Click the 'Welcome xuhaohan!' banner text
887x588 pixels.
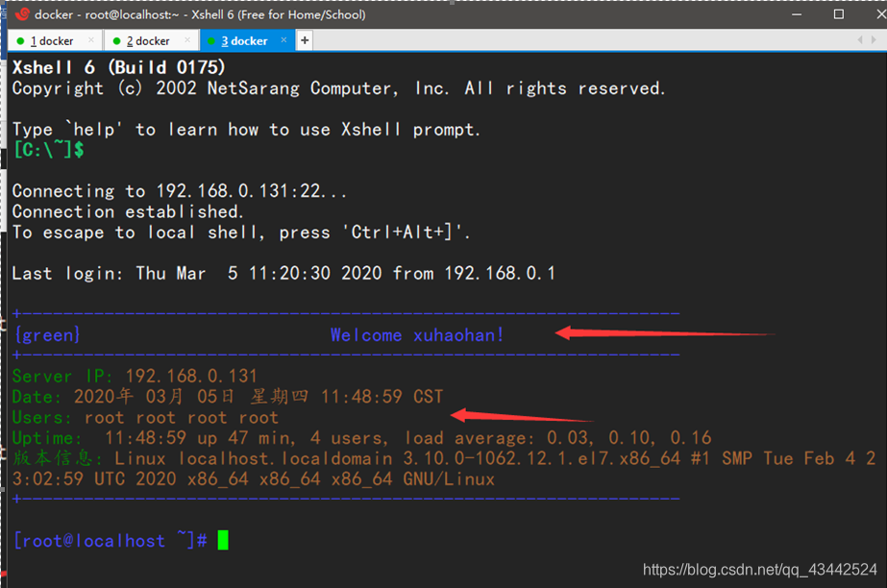(x=417, y=335)
